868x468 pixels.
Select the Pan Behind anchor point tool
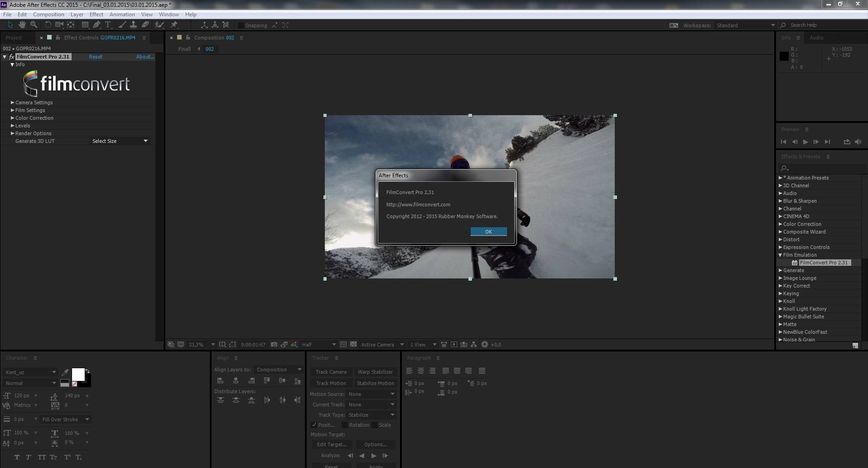pos(71,25)
